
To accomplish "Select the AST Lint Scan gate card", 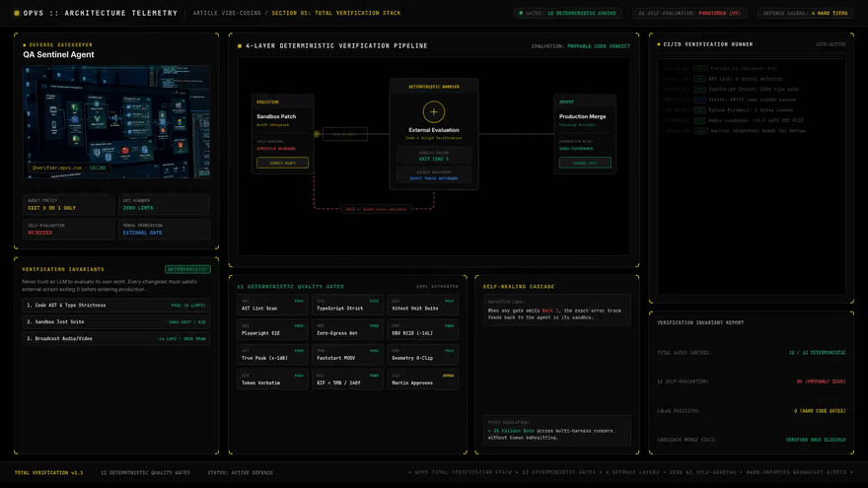I will click(x=272, y=305).
